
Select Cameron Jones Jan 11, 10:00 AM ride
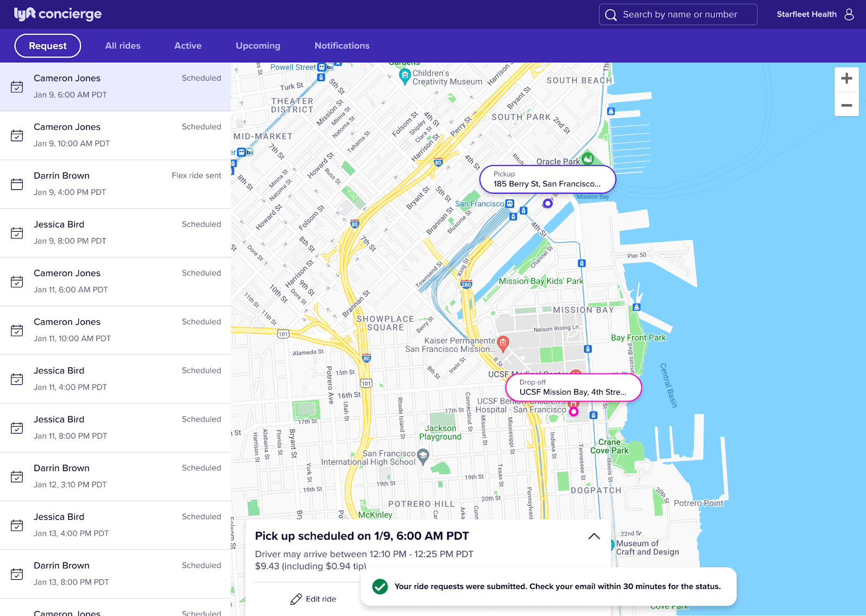coord(115,330)
